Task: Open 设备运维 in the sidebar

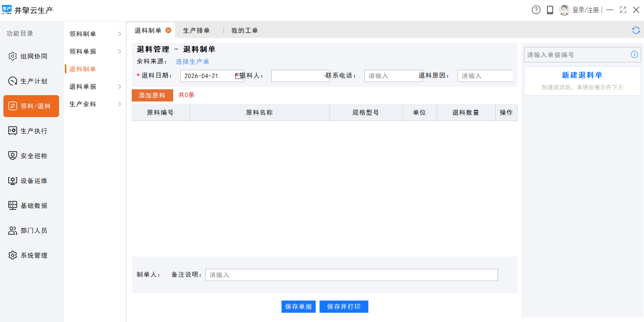Action: pos(31,181)
